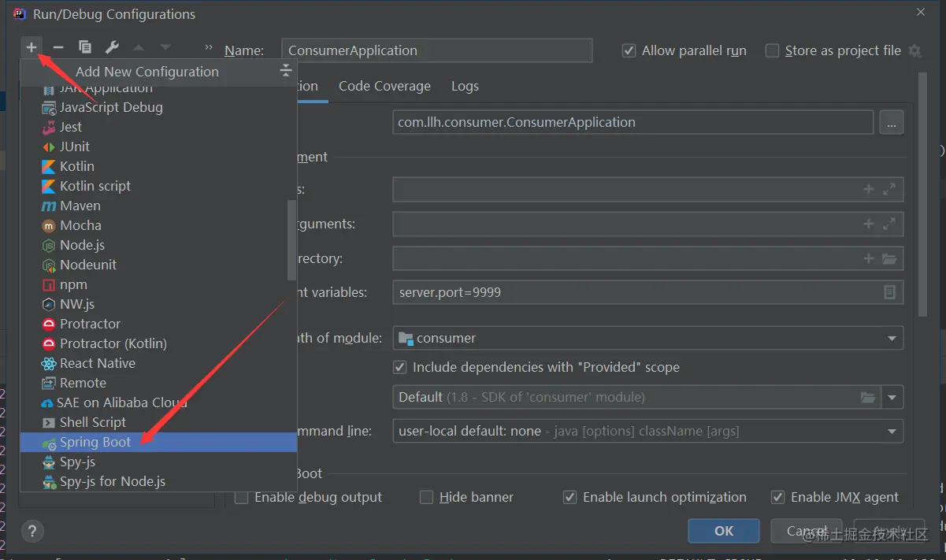The height and width of the screenshot is (560, 946).
Task: Click the expand icon in the program arguments field
Action: point(889,224)
